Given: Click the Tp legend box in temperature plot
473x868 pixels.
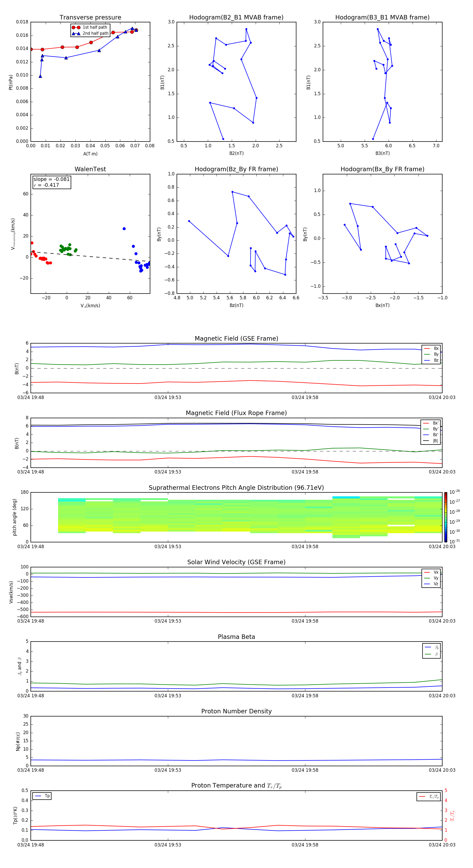Looking at the screenshot, I should pos(42,796).
